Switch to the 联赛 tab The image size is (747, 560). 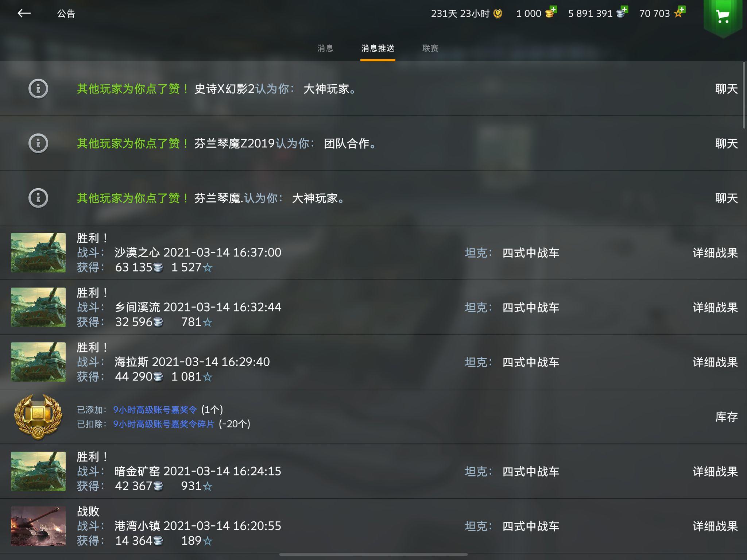click(x=430, y=48)
